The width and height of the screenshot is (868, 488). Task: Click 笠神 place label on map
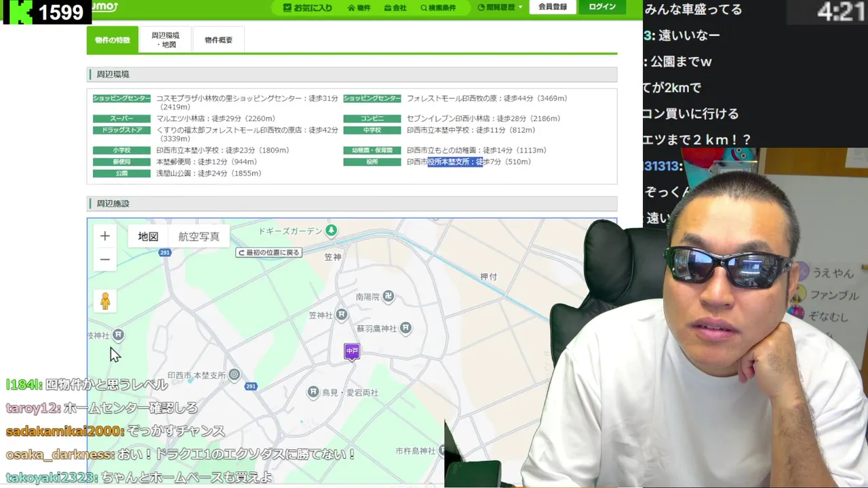(332, 257)
